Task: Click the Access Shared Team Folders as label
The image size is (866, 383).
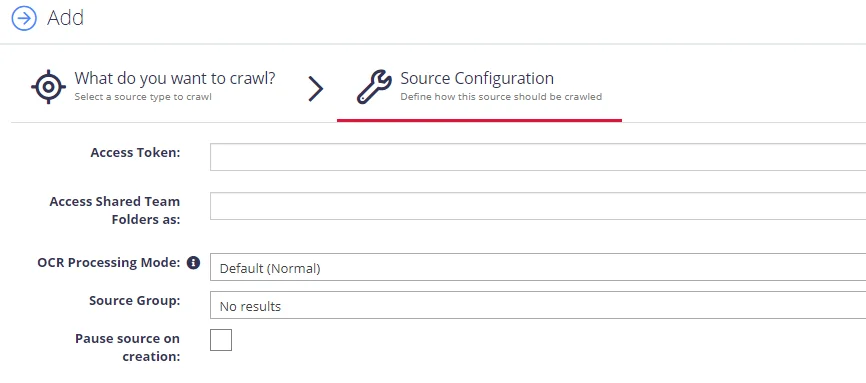Action: tap(115, 210)
